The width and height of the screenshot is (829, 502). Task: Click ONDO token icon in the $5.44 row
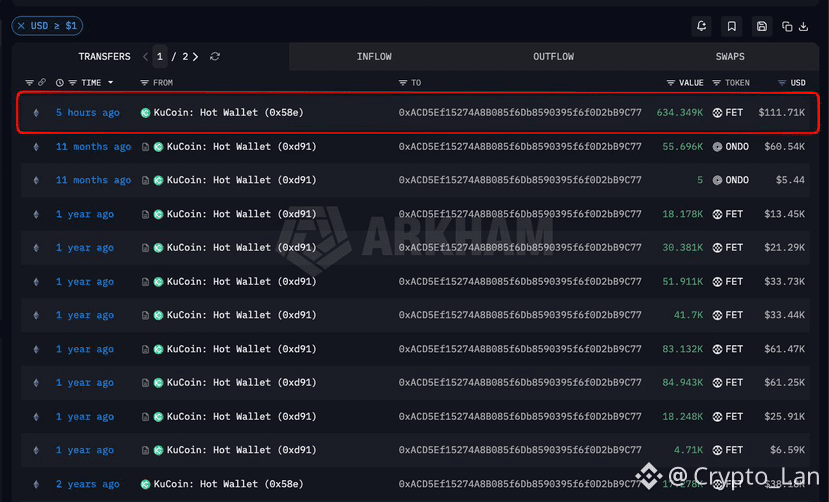(x=717, y=180)
